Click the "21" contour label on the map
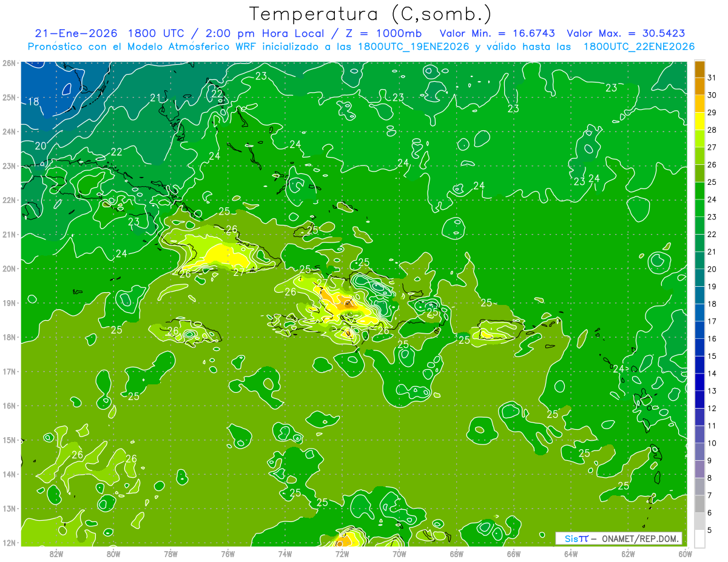Screen dimensions: 728x562 tap(156, 98)
